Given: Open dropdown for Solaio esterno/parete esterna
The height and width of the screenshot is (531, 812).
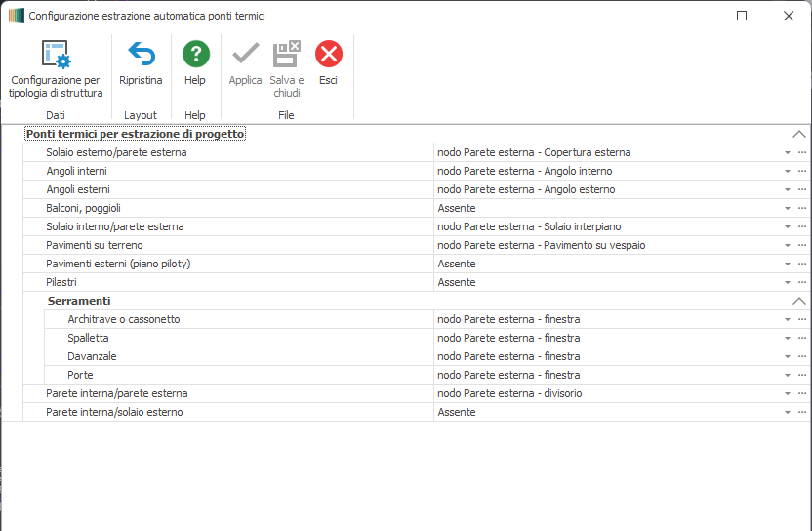Looking at the screenshot, I should click(x=787, y=153).
